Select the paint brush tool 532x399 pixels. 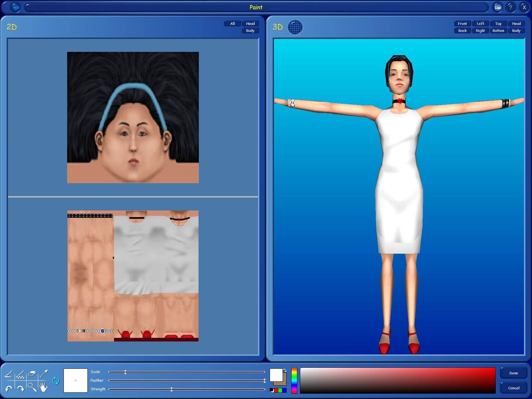[x=9, y=375]
